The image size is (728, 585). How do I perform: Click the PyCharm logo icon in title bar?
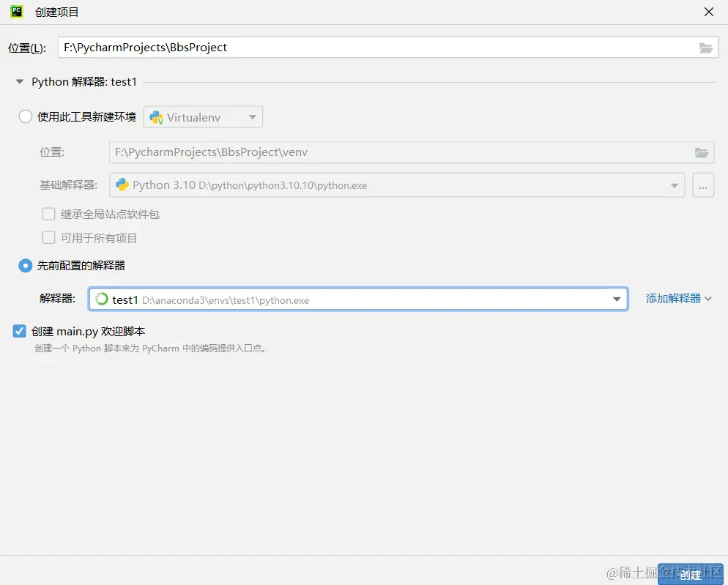17,12
